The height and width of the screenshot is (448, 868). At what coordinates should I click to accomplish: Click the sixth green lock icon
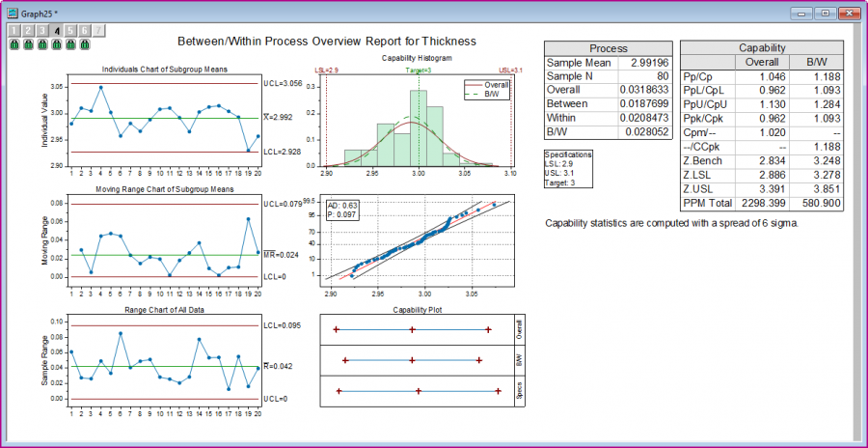pyautogui.click(x=85, y=43)
